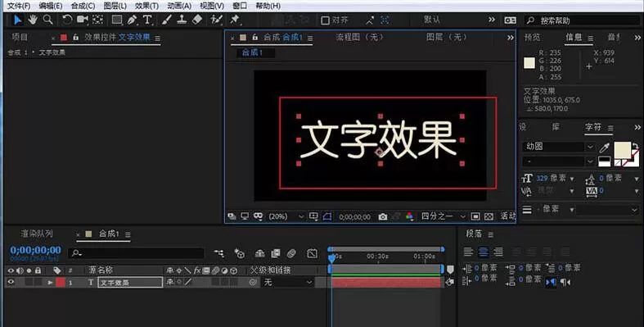
Task: Open font size 329 像素 dropdown arrow
Action: coord(571,179)
